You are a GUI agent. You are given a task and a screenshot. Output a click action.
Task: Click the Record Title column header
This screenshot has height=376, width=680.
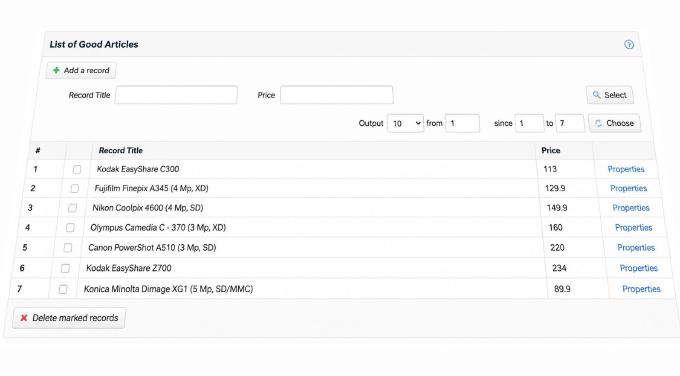tap(121, 150)
